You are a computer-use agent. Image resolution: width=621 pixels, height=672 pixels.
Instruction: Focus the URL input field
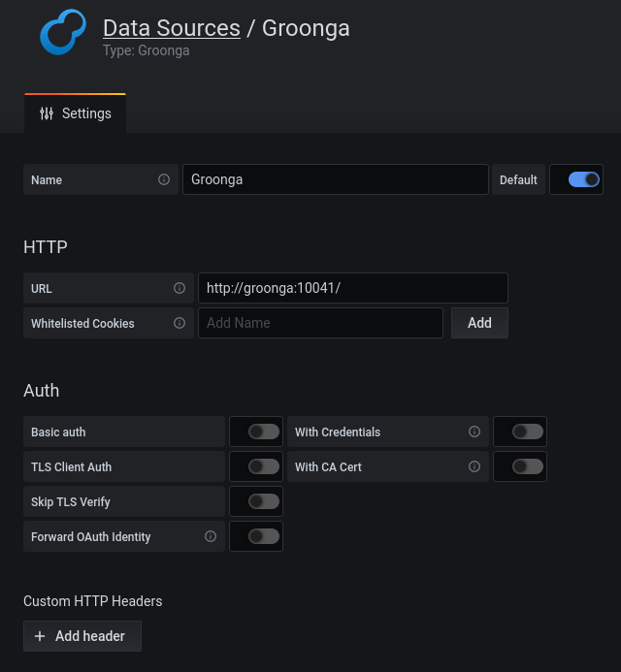coord(353,288)
